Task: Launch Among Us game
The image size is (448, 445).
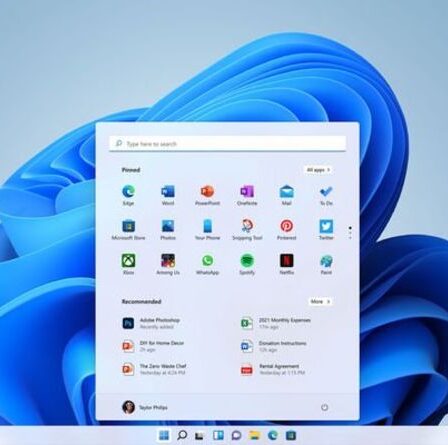Action: [x=168, y=264]
